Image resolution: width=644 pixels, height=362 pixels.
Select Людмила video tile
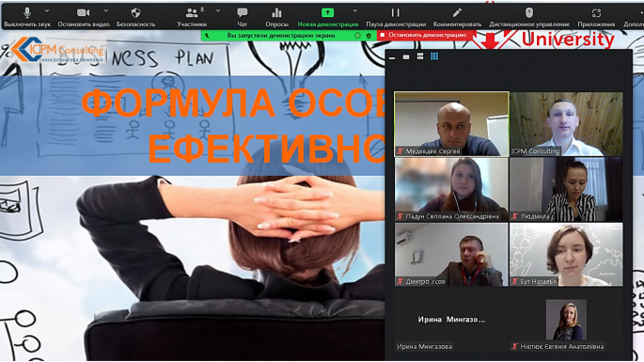click(x=566, y=189)
